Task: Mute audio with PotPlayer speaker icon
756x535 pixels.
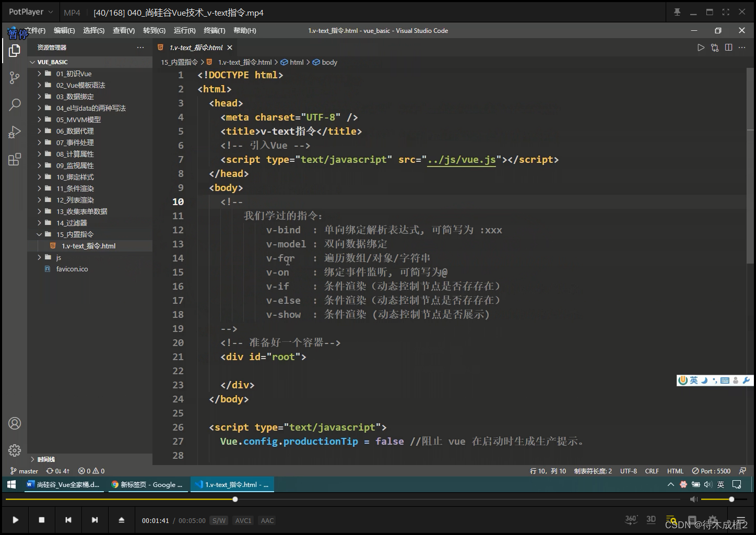Action: coord(693,500)
